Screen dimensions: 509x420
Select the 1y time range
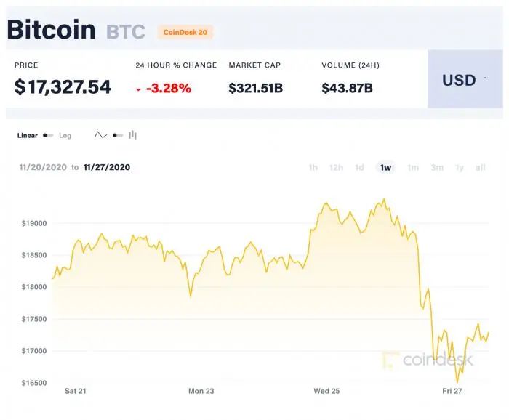coord(459,167)
